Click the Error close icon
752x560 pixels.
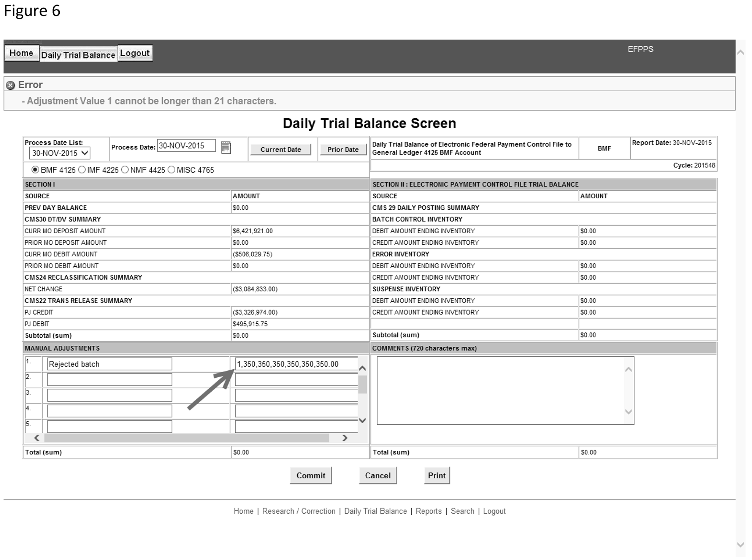pos(11,85)
